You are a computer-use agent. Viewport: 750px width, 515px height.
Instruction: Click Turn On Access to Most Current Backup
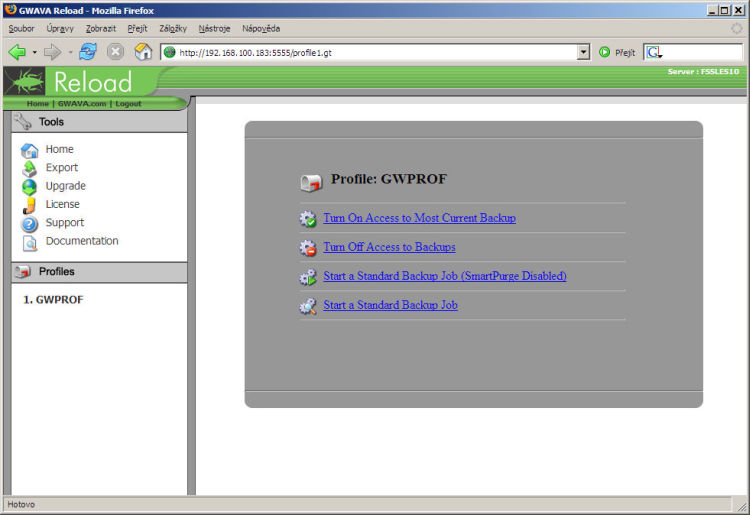coord(419,218)
